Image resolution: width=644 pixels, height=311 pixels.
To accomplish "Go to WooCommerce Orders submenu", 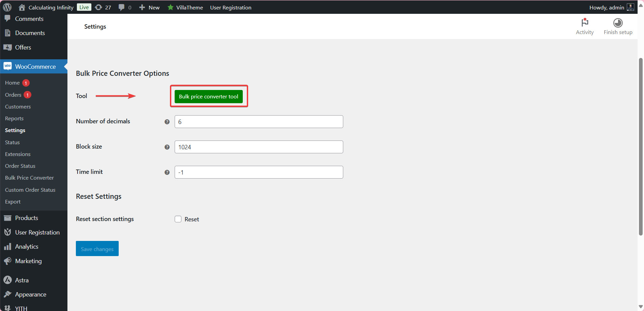I will click(13, 95).
